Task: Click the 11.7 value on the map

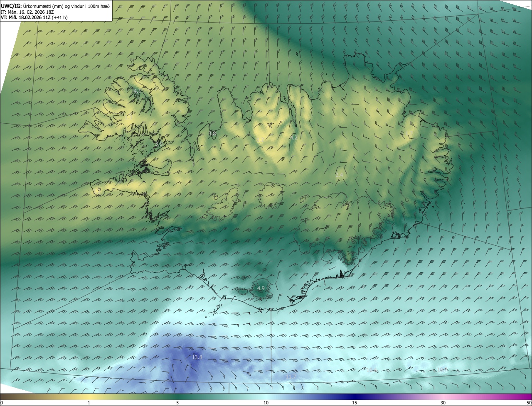Action: point(291,377)
